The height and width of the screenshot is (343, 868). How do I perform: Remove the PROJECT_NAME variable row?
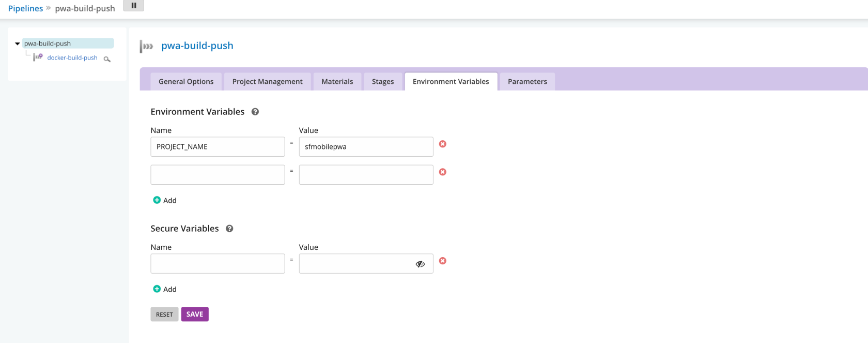pyautogui.click(x=443, y=144)
